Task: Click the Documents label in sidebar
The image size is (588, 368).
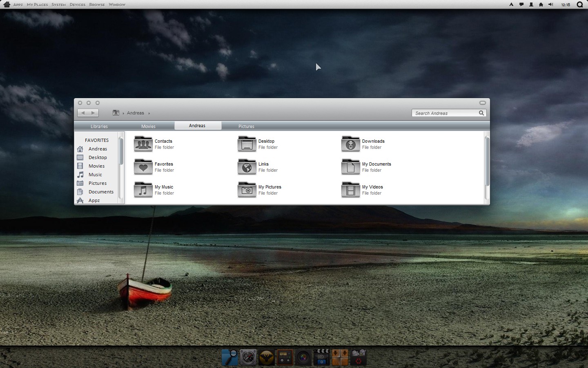Action: click(x=101, y=192)
